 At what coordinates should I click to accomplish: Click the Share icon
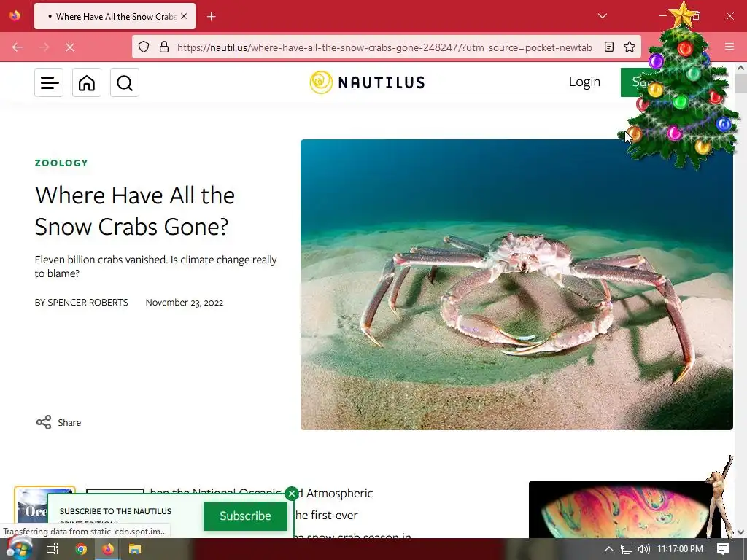click(x=44, y=422)
